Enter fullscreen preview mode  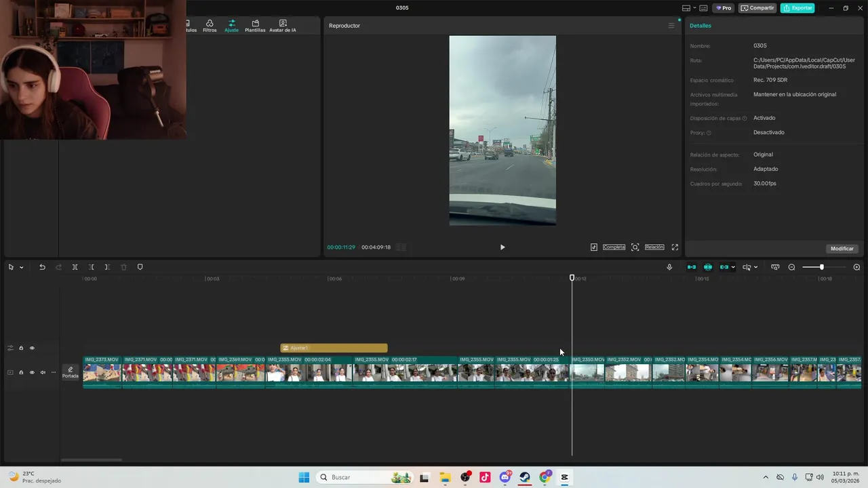click(x=675, y=247)
